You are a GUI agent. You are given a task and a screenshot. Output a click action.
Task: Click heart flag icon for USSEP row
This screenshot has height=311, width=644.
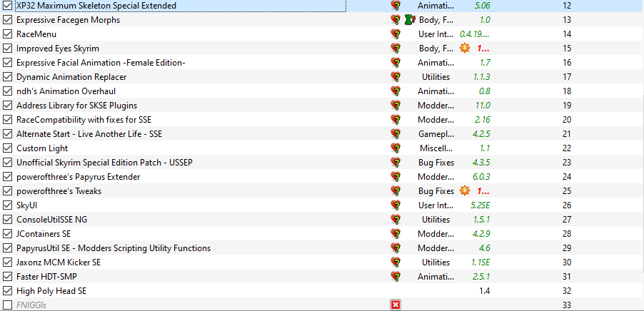coord(396,163)
